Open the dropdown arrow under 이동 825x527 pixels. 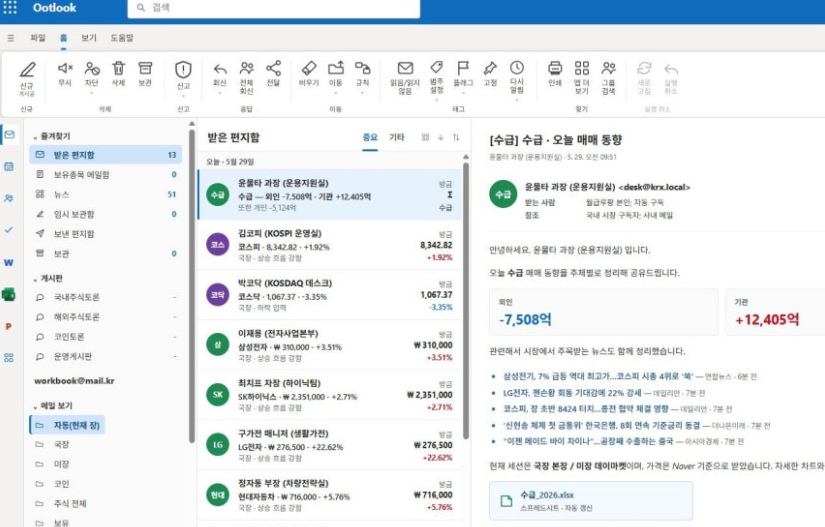point(336,93)
